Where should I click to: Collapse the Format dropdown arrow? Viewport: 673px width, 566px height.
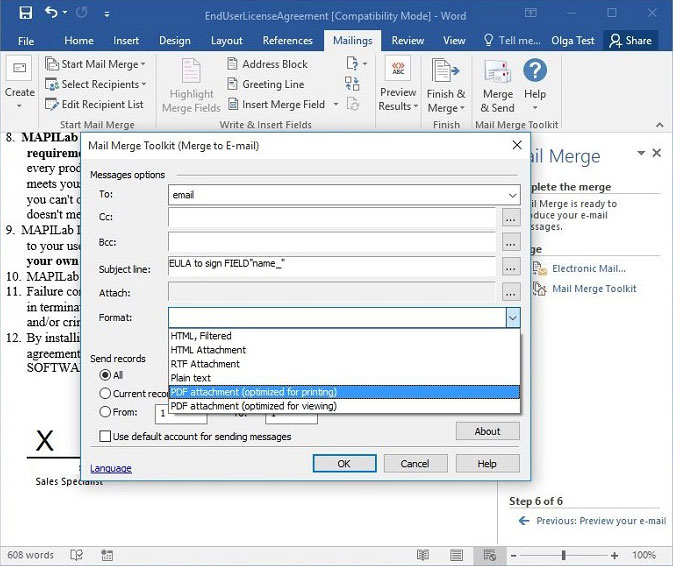pos(513,318)
